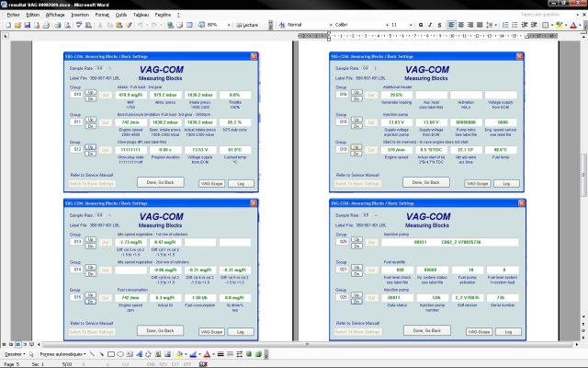588x368 pixels.
Task: Click the Cut scissors icon
Action: point(100,25)
